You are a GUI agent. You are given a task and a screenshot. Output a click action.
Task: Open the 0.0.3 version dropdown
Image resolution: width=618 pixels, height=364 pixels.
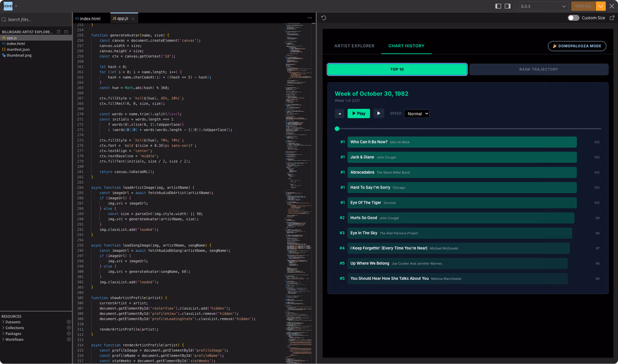point(543,6)
